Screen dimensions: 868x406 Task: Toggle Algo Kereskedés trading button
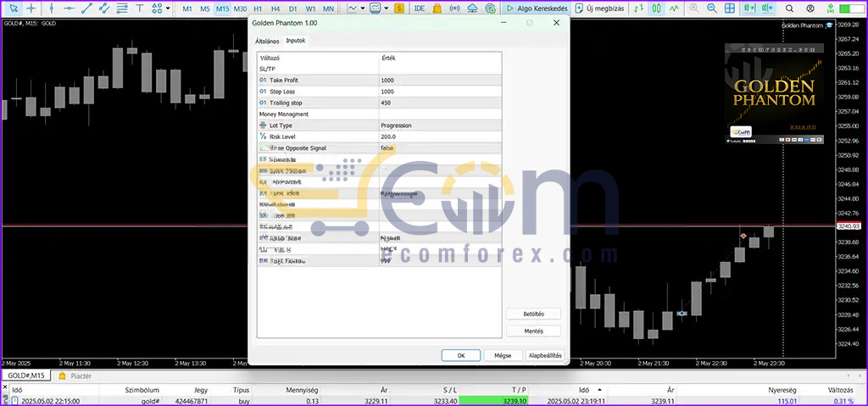(537, 8)
